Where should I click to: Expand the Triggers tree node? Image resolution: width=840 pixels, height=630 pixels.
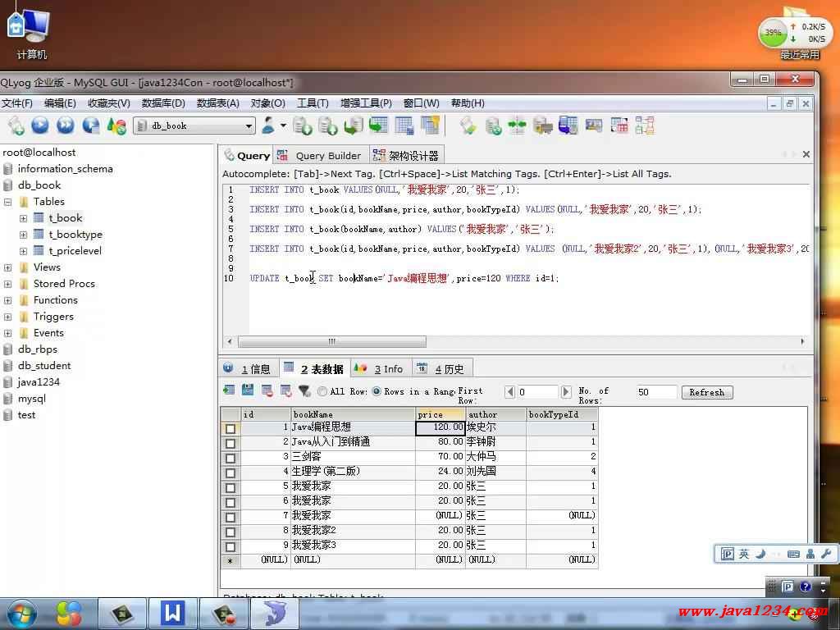[7, 317]
